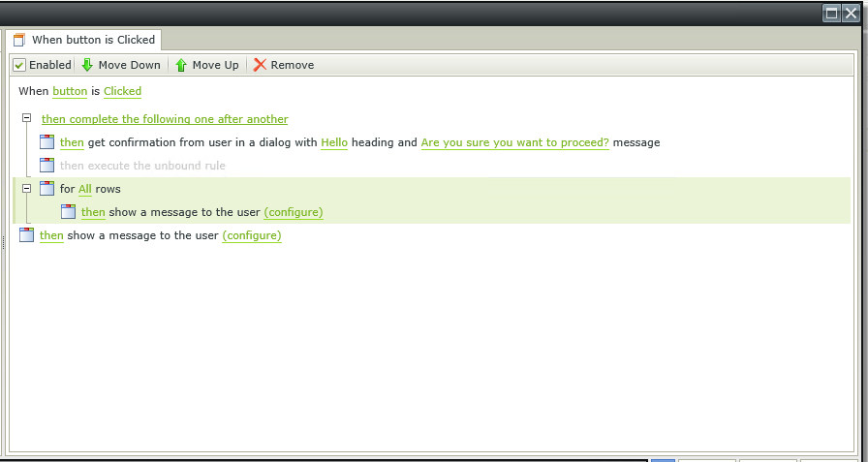Click the red X Remove icon
This screenshot has width=868, height=462.
point(260,65)
